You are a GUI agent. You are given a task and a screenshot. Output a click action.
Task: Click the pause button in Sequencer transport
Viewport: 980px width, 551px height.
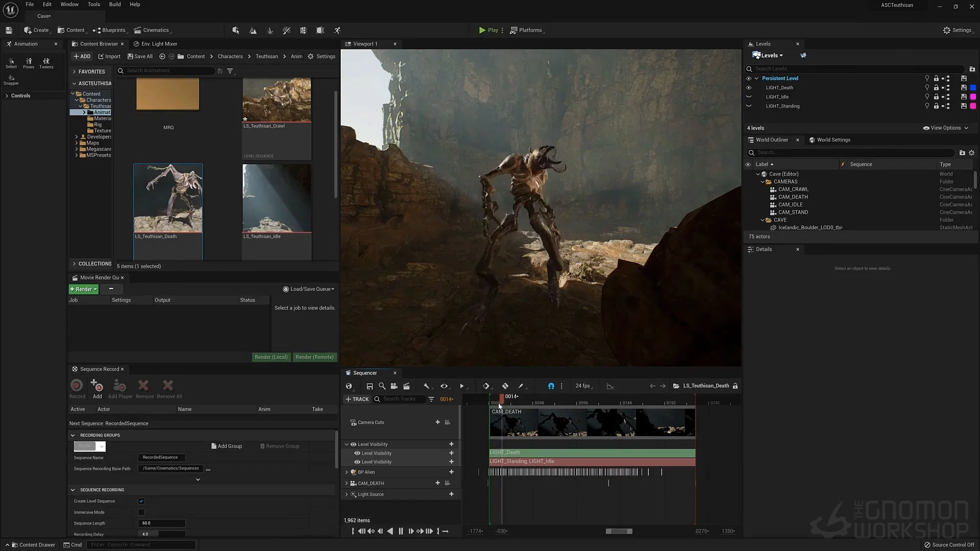click(x=401, y=532)
